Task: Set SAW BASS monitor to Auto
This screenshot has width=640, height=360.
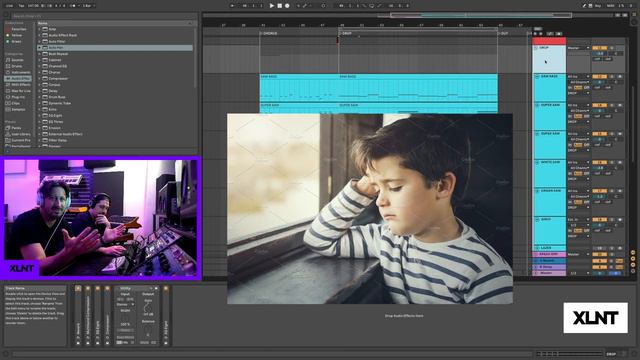Action: (x=578, y=88)
